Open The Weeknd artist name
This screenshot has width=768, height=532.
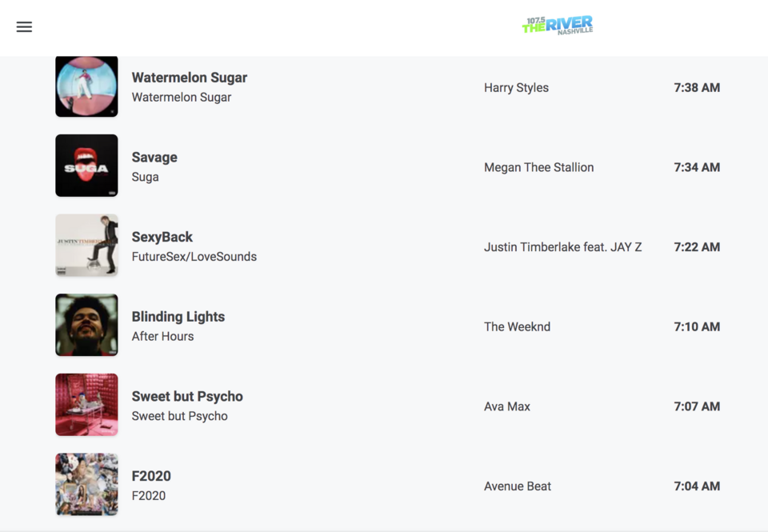click(517, 326)
